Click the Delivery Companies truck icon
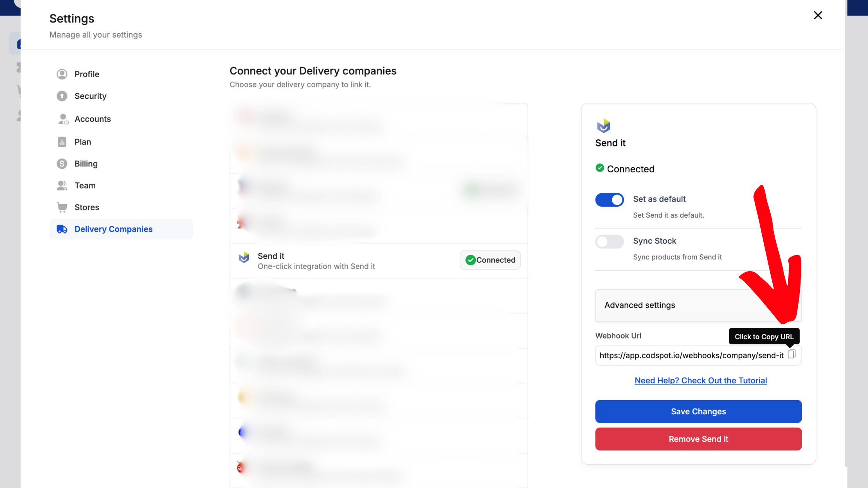This screenshot has width=868, height=488. 62,229
